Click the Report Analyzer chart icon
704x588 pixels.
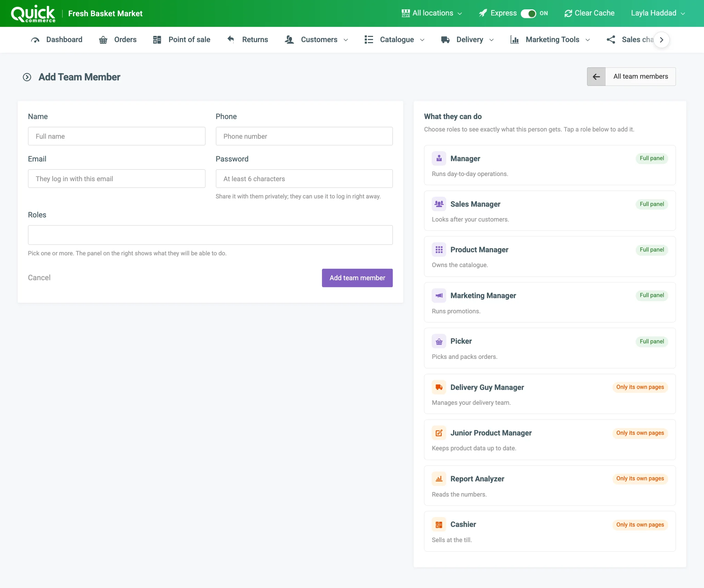click(439, 479)
